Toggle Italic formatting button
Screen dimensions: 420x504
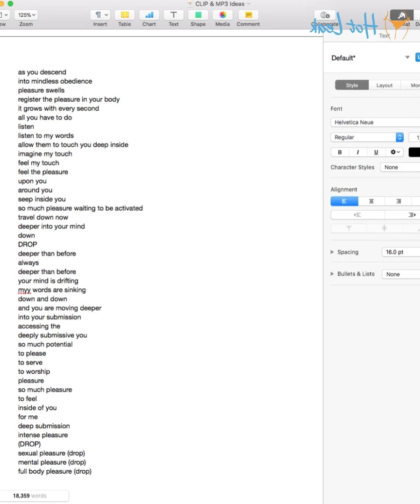pos(357,152)
